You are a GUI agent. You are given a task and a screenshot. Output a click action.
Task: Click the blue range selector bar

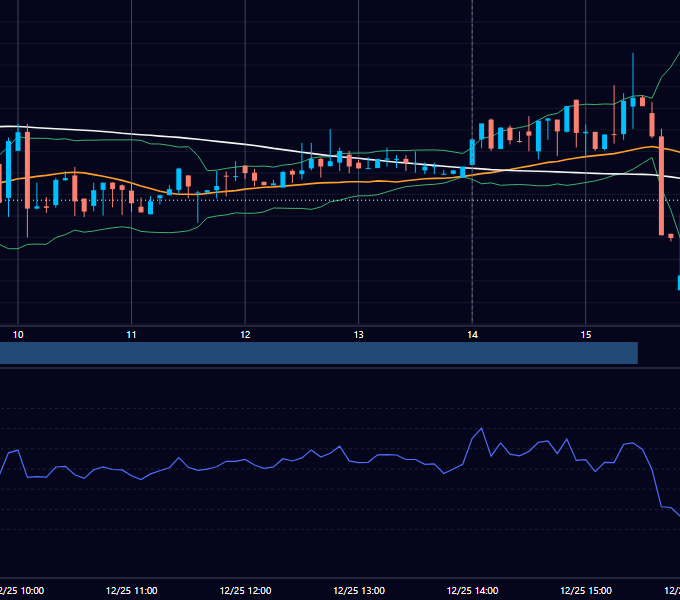pyautogui.click(x=319, y=353)
